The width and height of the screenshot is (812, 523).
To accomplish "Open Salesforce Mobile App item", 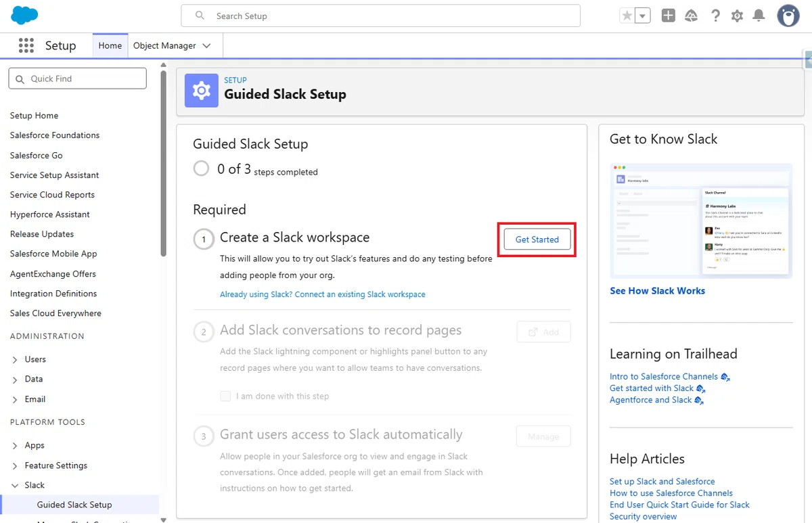I will click(53, 254).
